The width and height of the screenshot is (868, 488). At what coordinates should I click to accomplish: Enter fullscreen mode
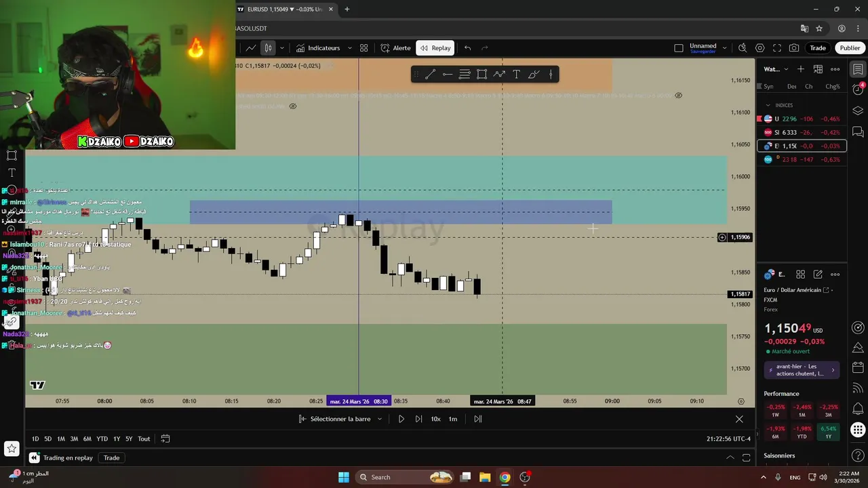click(777, 48)
